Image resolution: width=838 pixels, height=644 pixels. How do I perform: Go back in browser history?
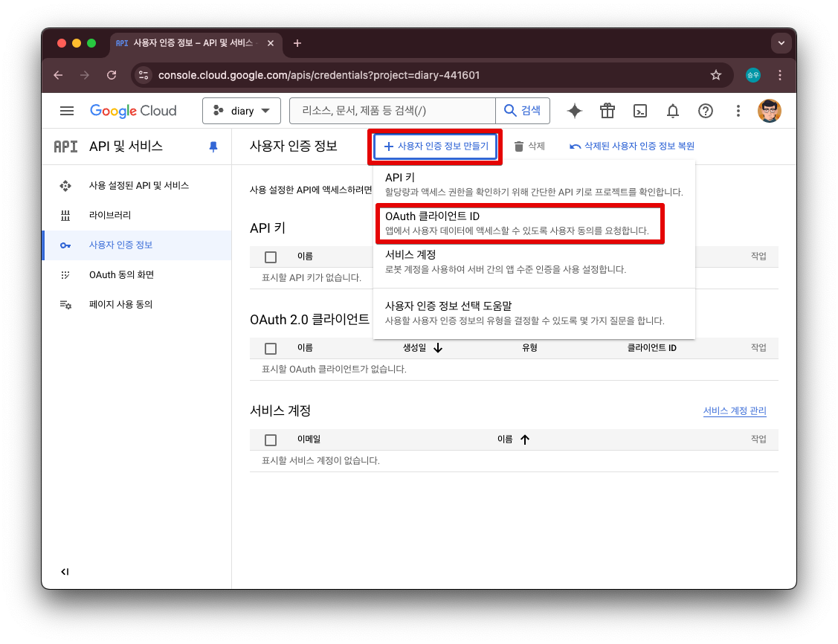[58, 75]
